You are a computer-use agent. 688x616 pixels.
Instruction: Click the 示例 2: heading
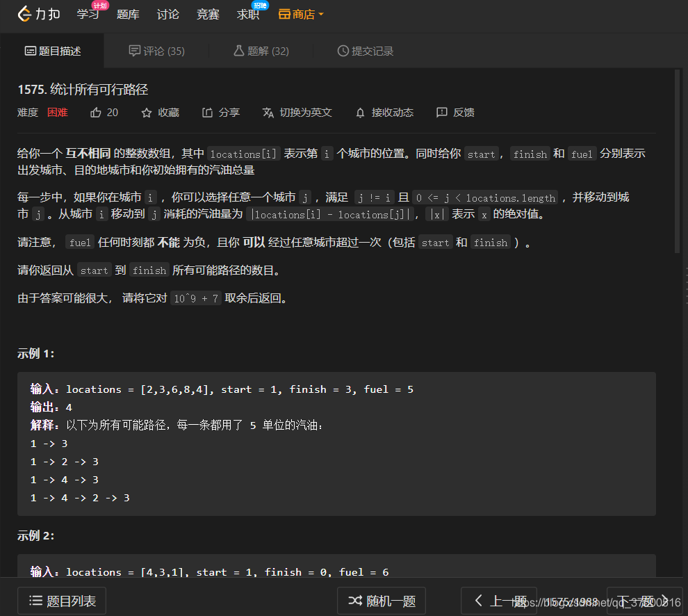(35, 535)
